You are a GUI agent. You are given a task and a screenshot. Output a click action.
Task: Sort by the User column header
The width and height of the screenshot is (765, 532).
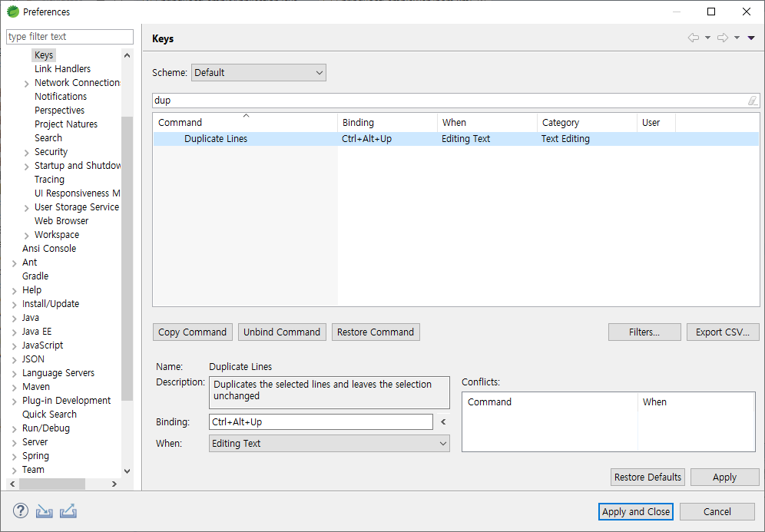[656, 122]
